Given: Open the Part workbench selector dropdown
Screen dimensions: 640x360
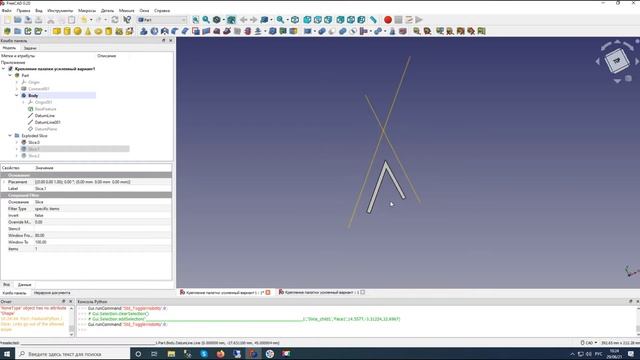Looking at the screenshot, I should point(162,20).
